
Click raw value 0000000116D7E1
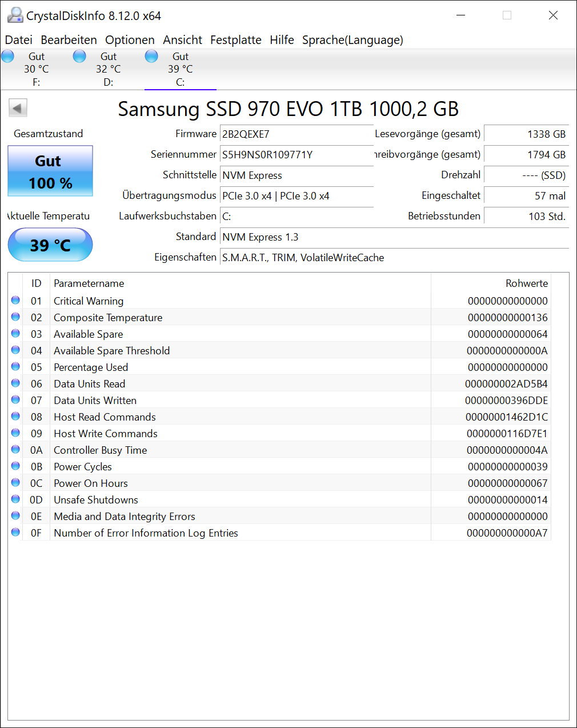click(507, 434)
